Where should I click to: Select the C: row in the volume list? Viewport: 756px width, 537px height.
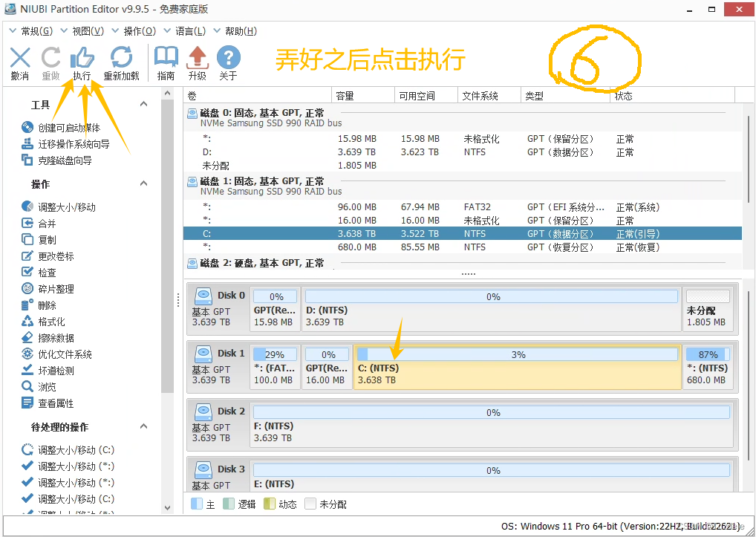point(463,234)
